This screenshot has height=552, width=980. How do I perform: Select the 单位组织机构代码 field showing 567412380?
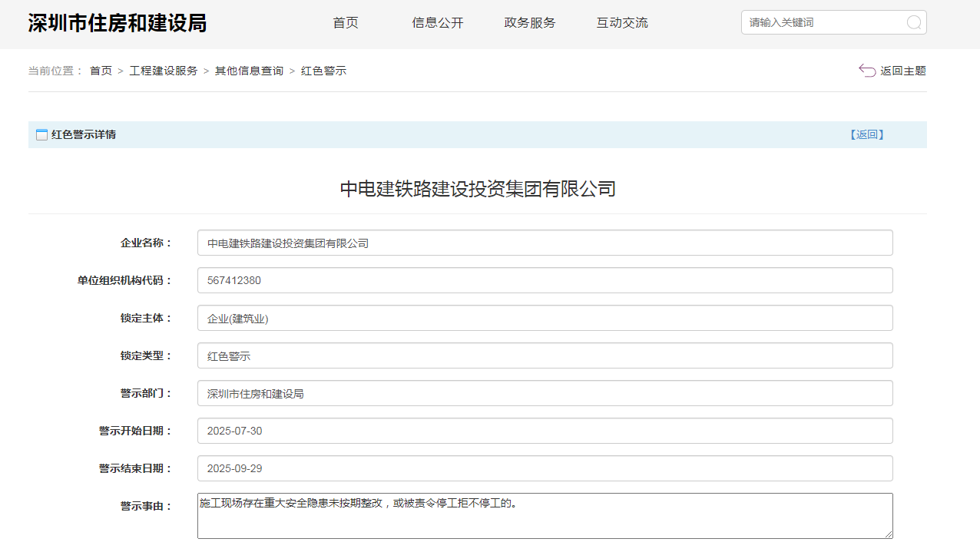[x=545, y=280]
